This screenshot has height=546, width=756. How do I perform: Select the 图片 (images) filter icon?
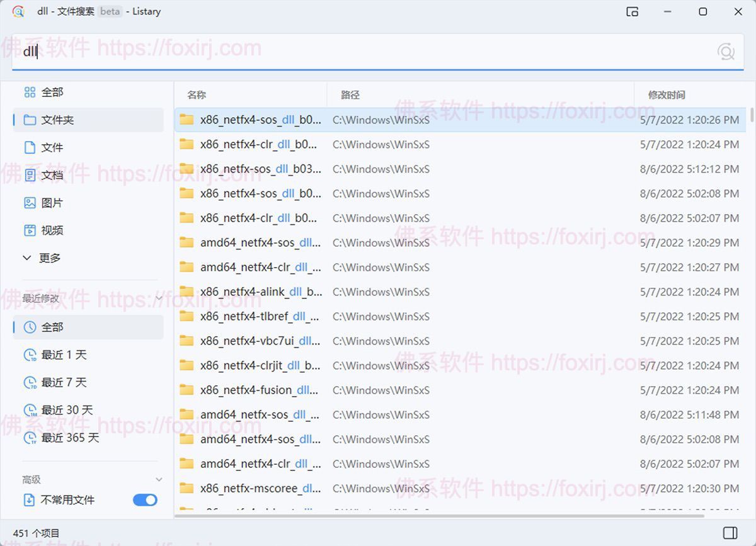point(29,202)
